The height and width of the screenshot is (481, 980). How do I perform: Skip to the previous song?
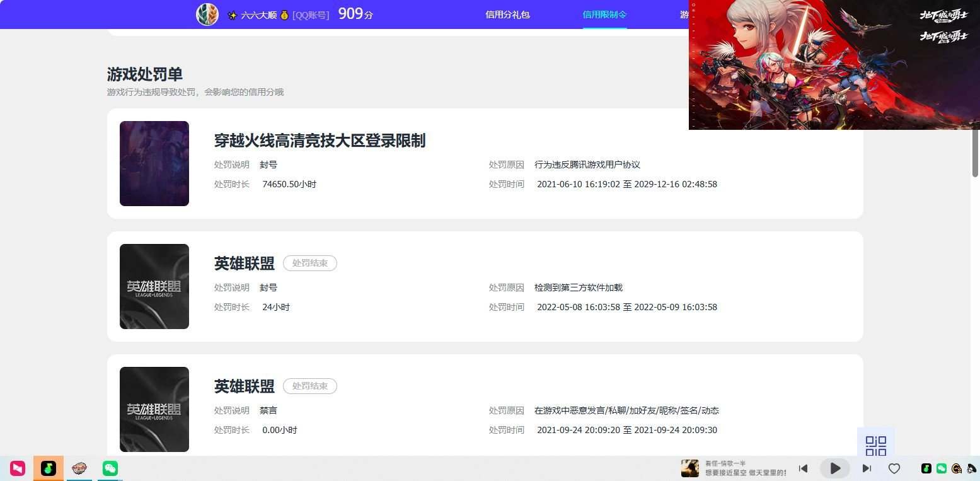[x=803, y=468]
